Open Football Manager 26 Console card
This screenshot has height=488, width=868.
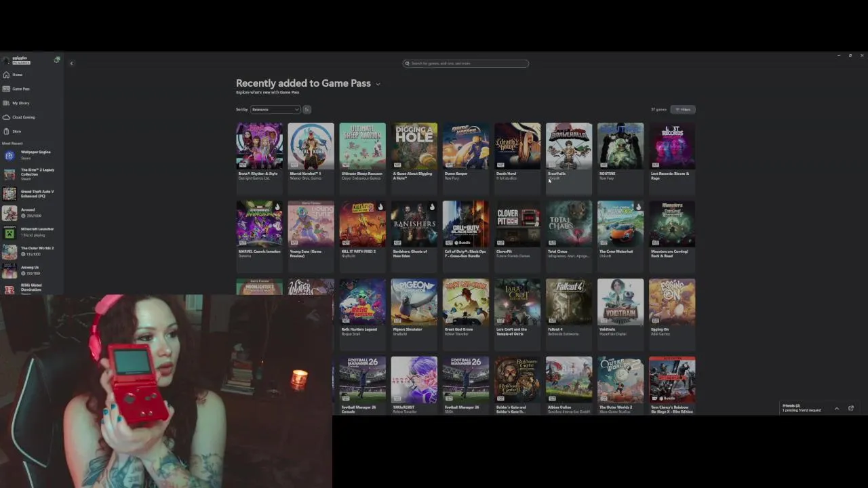[362, 385]
